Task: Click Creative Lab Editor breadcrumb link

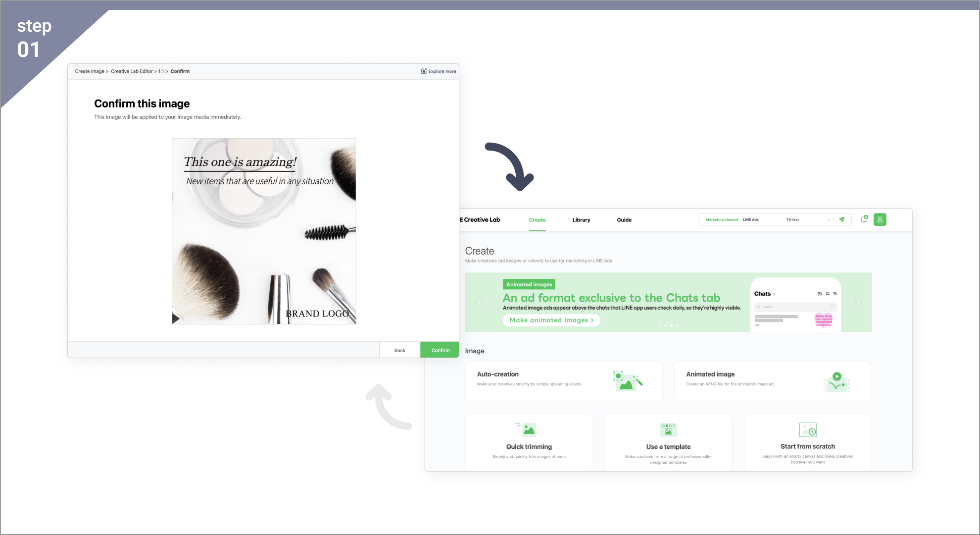Action: coord(132,71)
